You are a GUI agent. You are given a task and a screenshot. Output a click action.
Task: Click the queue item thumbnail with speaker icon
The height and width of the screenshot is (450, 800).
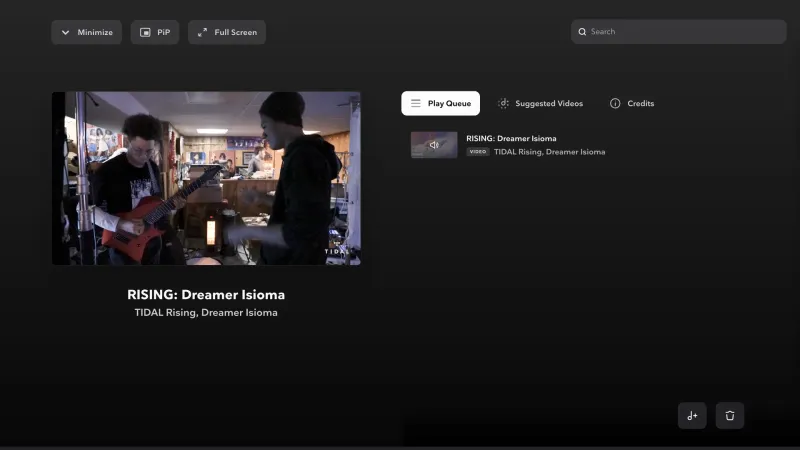tap(434, 145)
